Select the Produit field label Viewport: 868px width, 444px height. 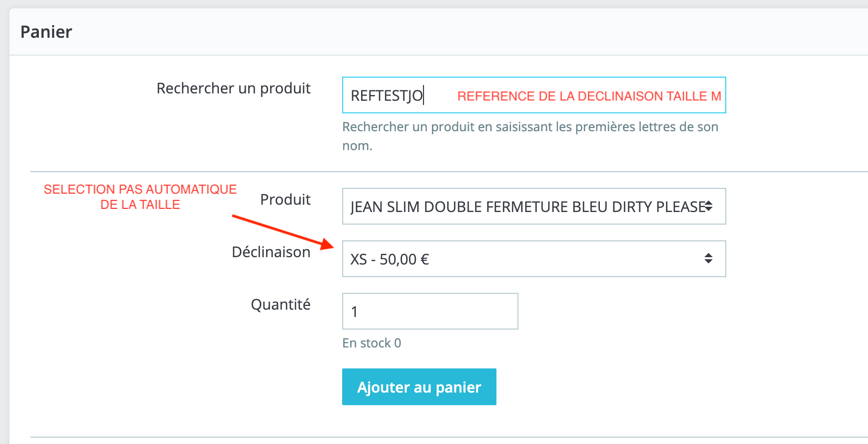(x=285, y=199)
